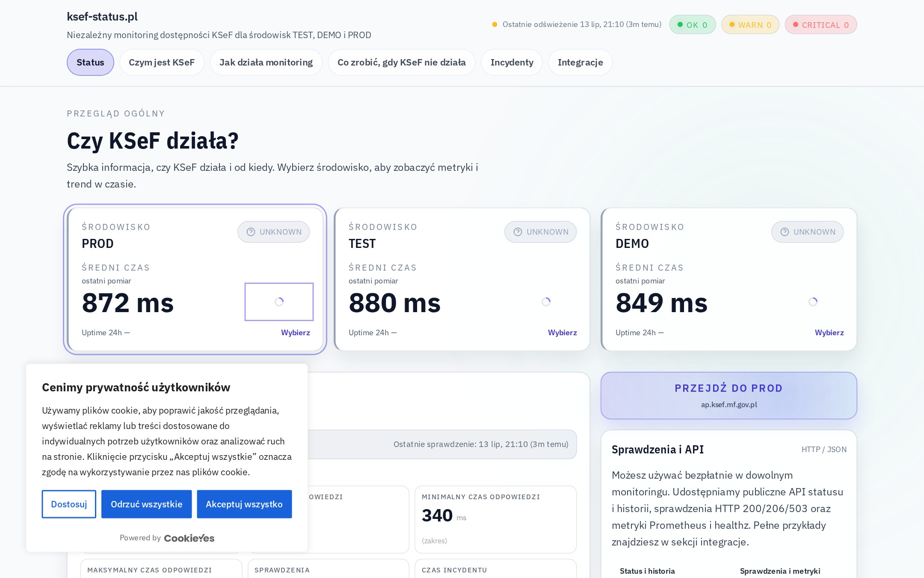The image size is (924, 578).
Task: Click the red dot in CRITICAL badge
Action: click(x=796, y=24)
